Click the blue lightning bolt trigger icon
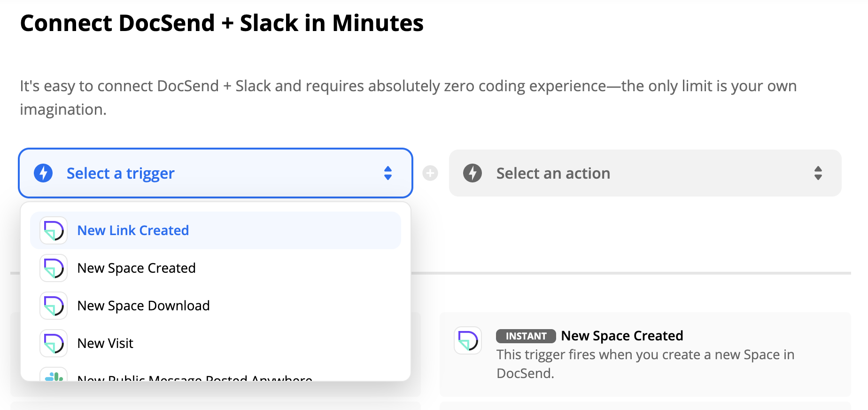 [43, 173]
